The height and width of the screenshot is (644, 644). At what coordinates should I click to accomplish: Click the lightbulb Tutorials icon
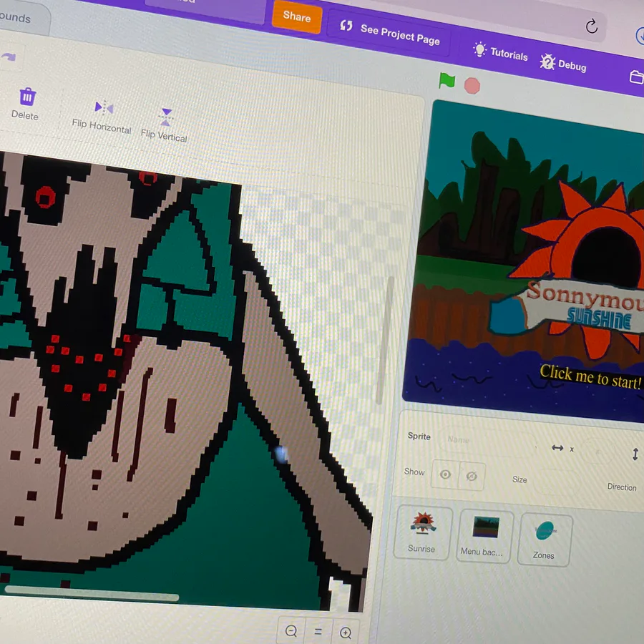tap(479, 49)
